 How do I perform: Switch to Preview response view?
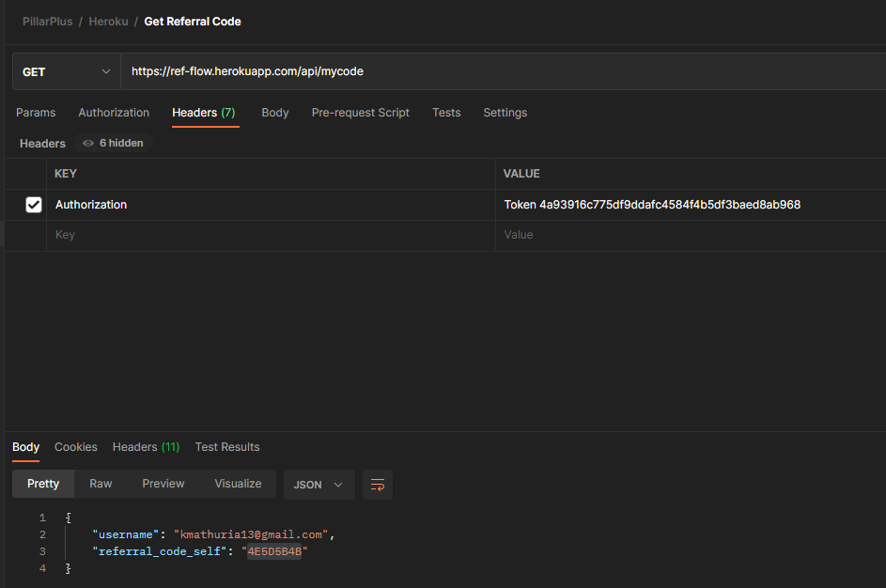(163, 484)
